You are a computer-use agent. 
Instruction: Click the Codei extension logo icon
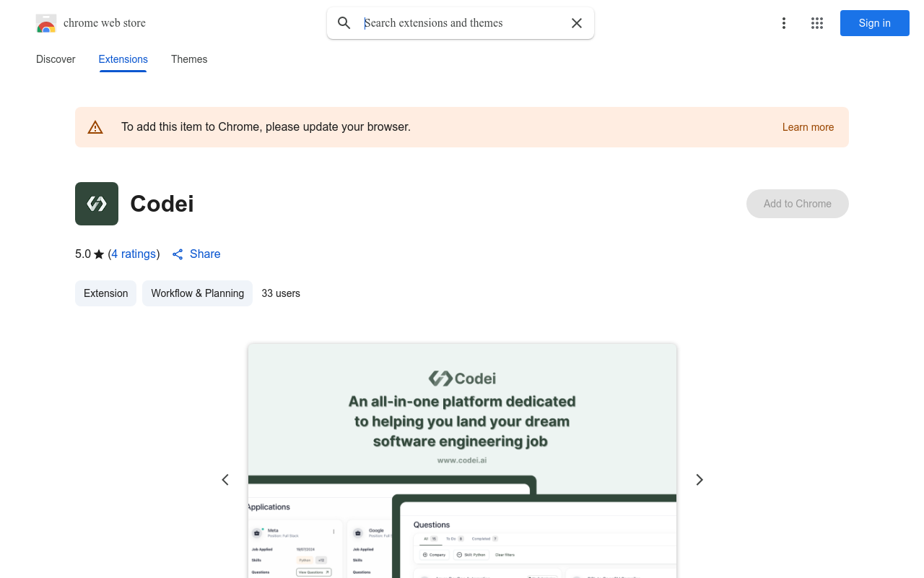tap(97, 204)
